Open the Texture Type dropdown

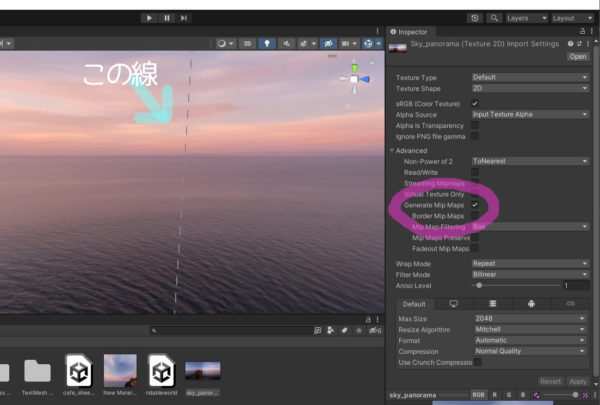(x=529, y=77)
